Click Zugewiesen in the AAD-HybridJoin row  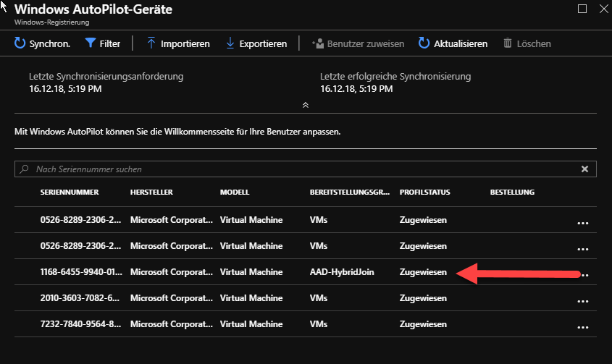coord(423,272)
